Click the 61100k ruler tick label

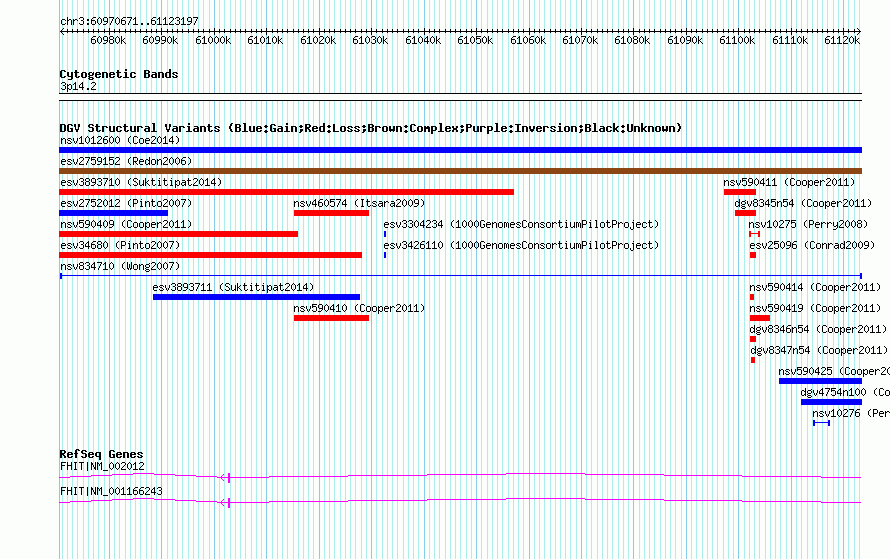[x=737, y=40]
